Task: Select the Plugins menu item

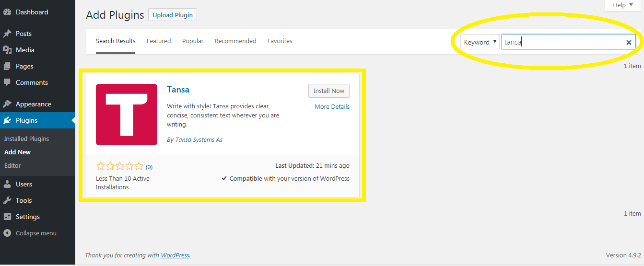Action: 37,120
